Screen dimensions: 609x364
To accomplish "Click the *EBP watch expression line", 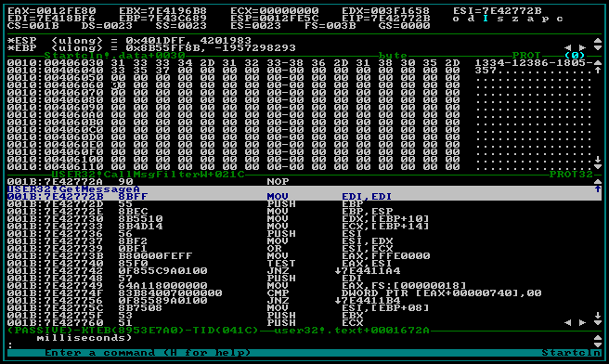I will [151, 47].
